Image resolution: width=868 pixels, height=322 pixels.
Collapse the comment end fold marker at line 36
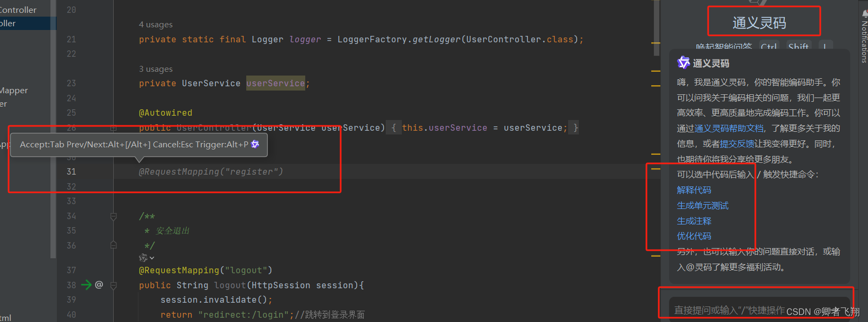[113, 245]
